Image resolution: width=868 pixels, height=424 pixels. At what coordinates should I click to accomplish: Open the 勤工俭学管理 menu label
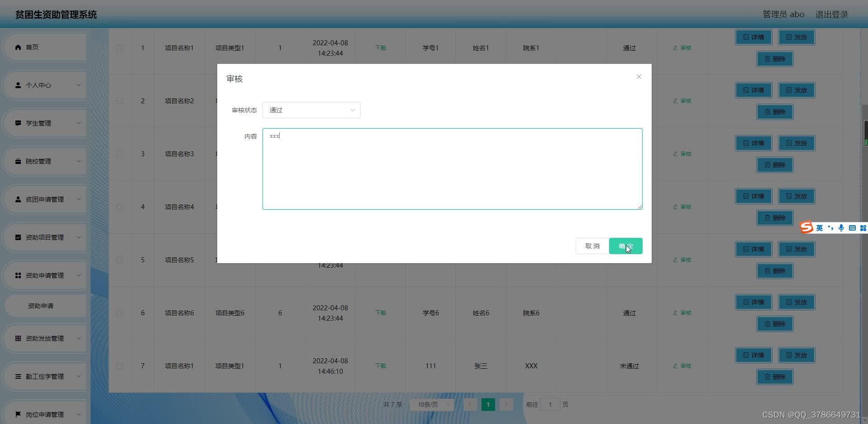click(x=44, y=376)
